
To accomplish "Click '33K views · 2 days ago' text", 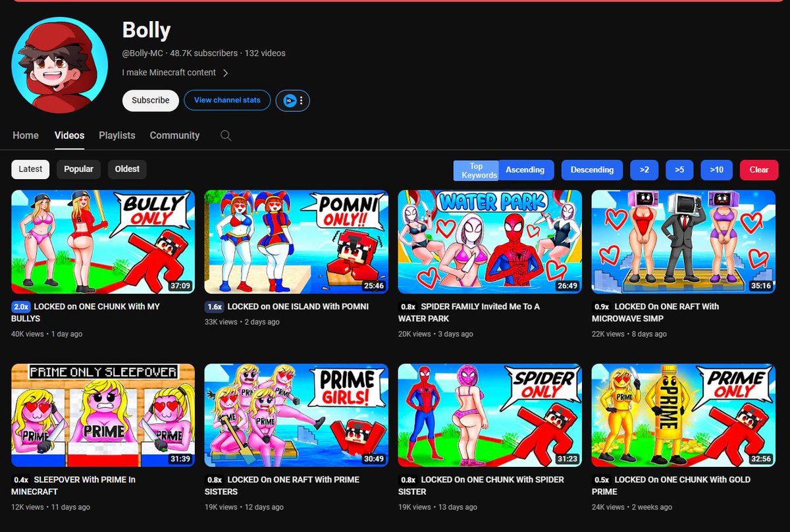I will (242, 322).
